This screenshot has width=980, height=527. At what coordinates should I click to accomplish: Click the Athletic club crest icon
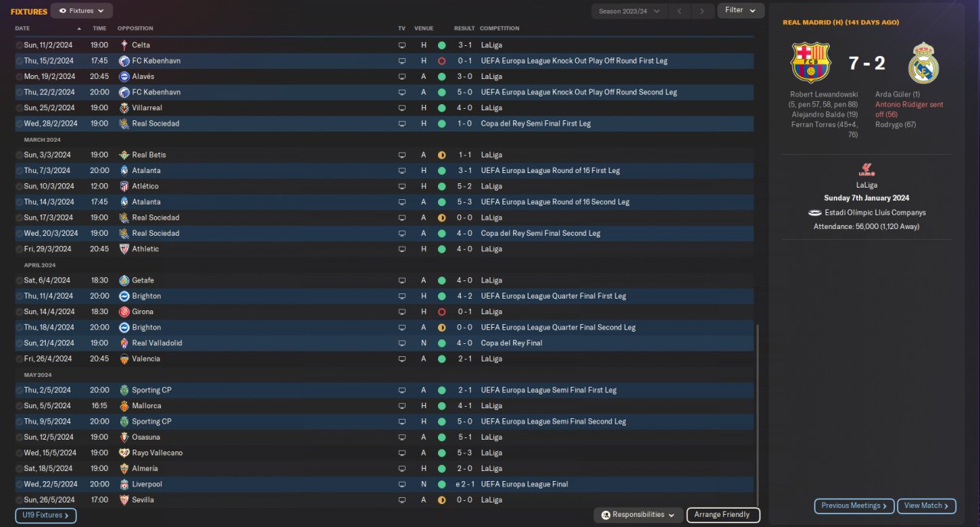pos(124,249)
